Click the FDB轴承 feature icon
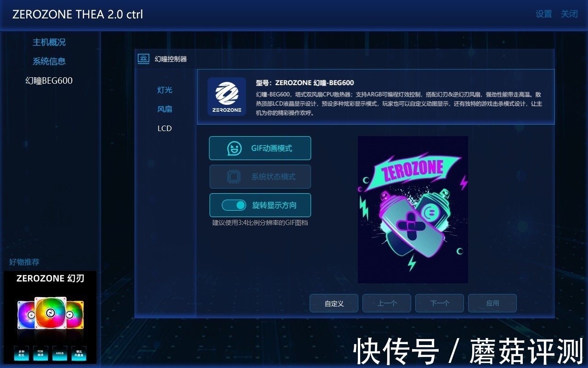The width and height of the screenshot is (588, 368). 40,354
